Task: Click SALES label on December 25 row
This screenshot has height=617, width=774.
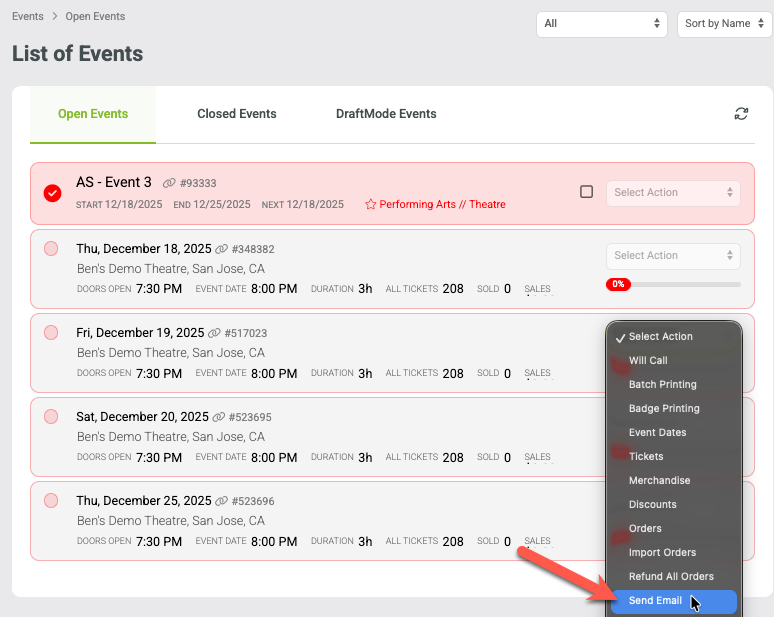Action: pos(538,540)
